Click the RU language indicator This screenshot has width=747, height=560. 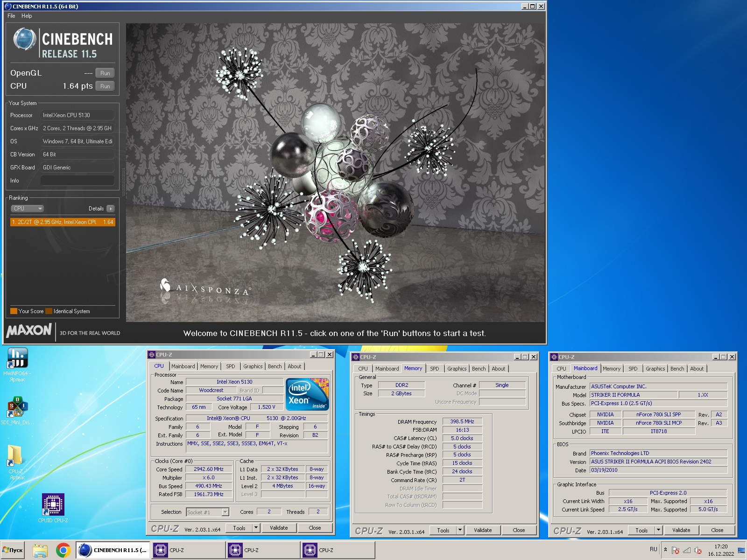(x=653, y=549)
